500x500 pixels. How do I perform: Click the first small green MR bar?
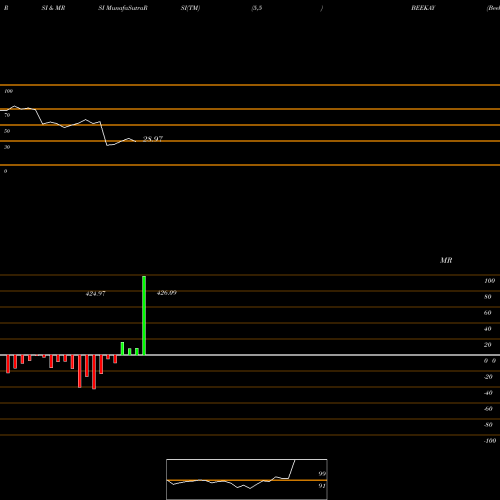coord(122,348)
